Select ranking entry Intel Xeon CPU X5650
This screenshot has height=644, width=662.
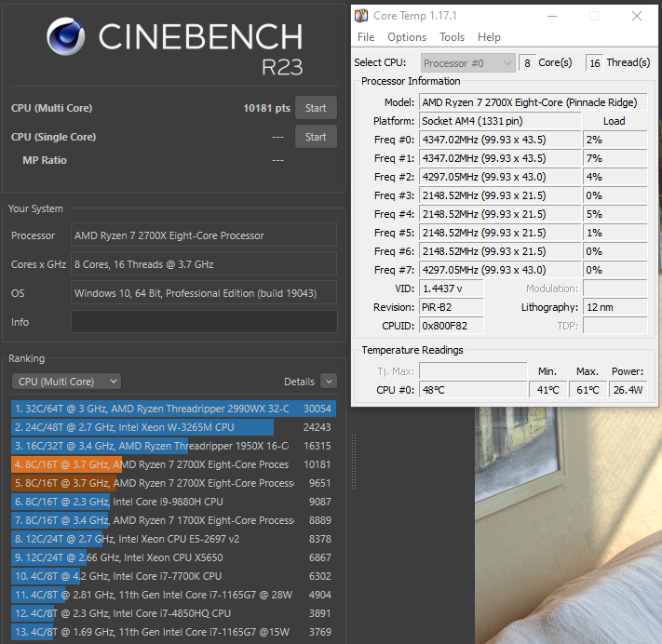tap(173, 557)
